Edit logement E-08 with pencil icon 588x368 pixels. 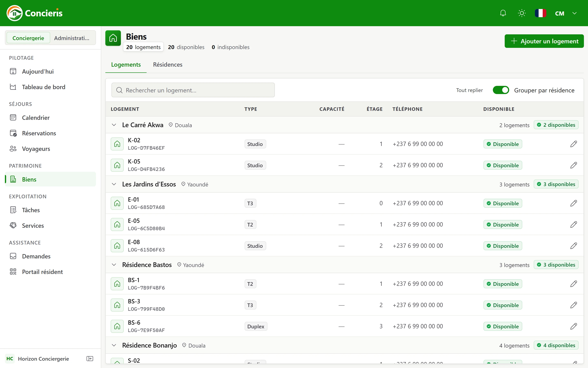[x=574, y=246]
